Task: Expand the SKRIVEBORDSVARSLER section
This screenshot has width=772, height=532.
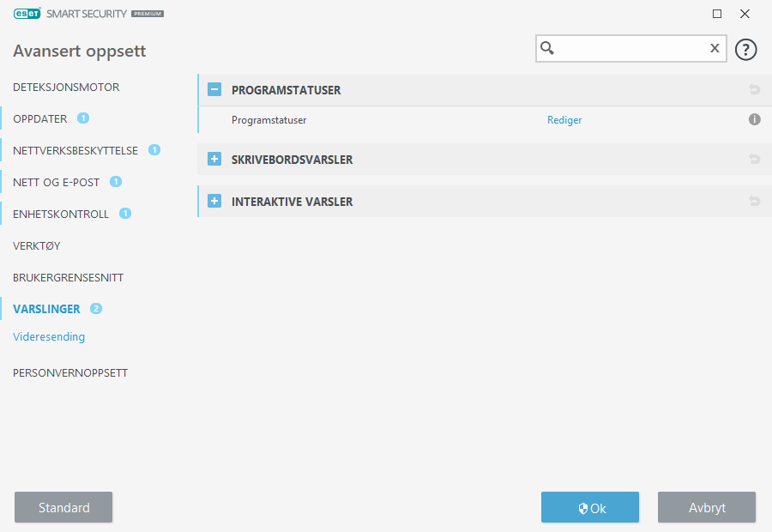Action: click(214, 159)
